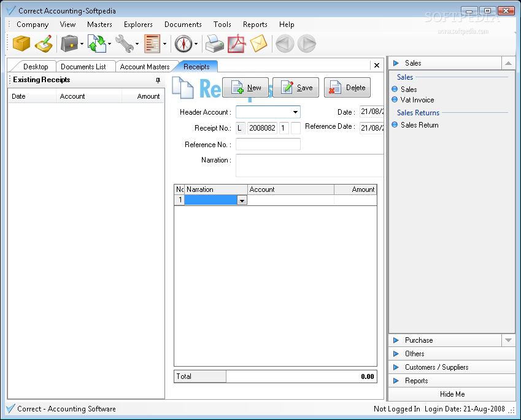Click the grey back arrow button
Screen dimensions: 521x420
(x=285, y=44)
